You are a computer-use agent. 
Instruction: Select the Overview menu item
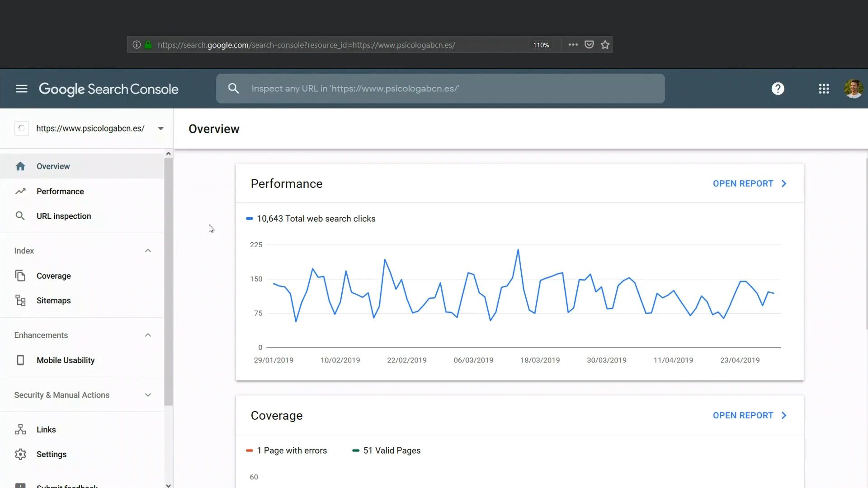point(82,166)
